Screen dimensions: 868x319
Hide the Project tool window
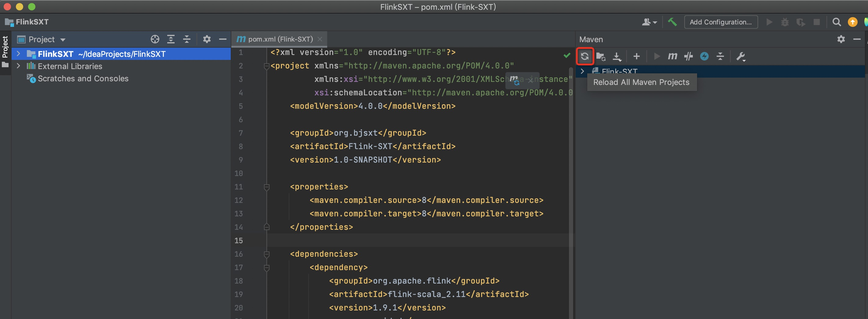(222, 39)
